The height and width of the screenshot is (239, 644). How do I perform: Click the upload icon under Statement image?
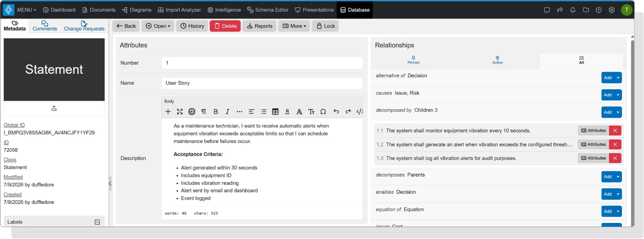pos(54,108)
